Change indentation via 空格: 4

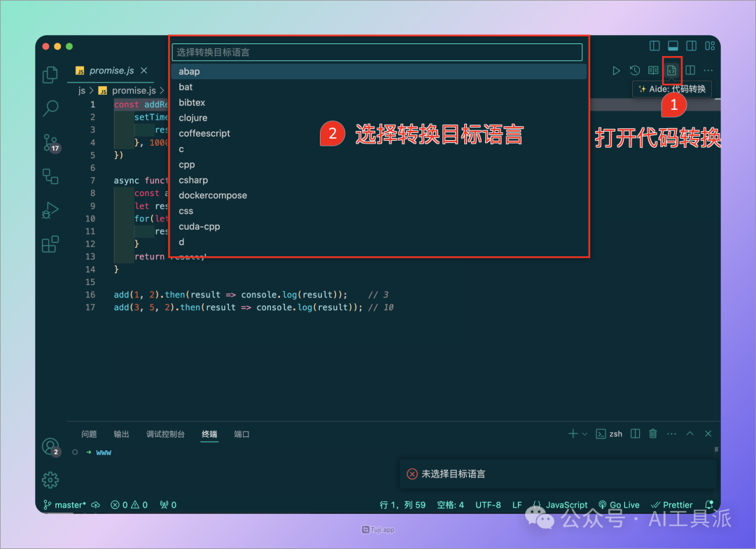[x=450, y=505]
